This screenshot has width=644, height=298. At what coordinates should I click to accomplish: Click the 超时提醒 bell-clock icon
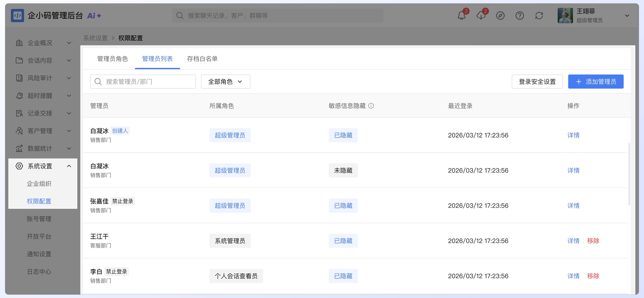[19, 96]
